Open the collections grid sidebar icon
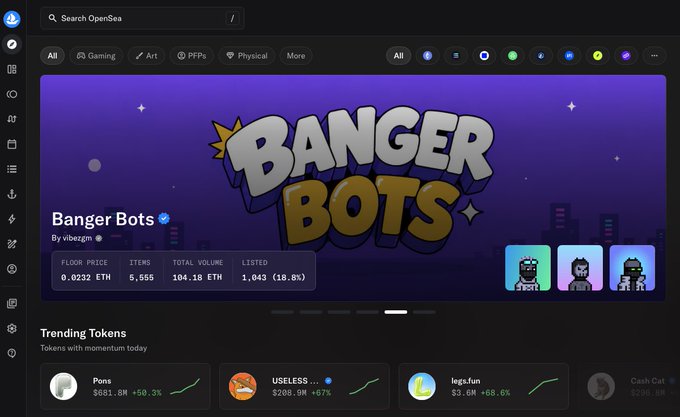Image resolution: width=680 pixels, height=417 pixels. click(x=12, y=69)
